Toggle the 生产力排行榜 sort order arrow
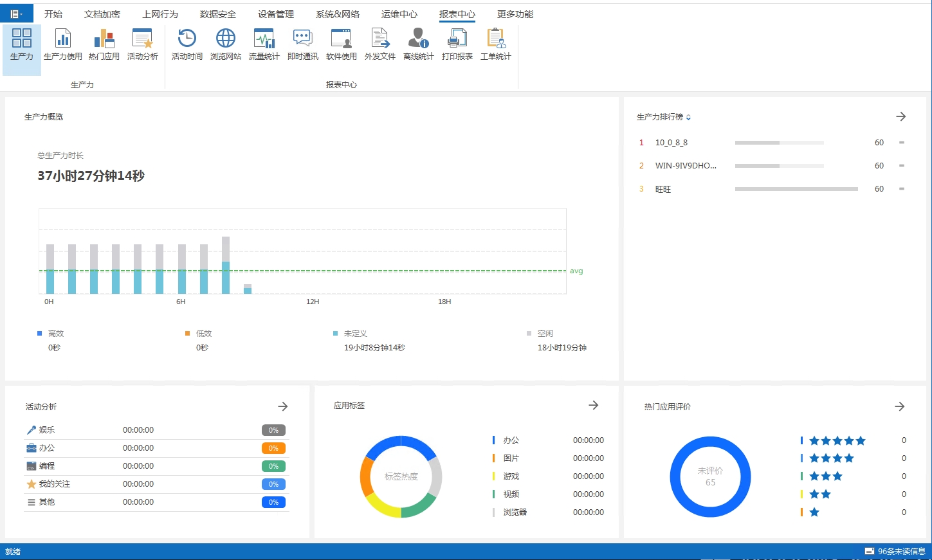932x560 pixels. pyautogui.click(x=689, y=118)
